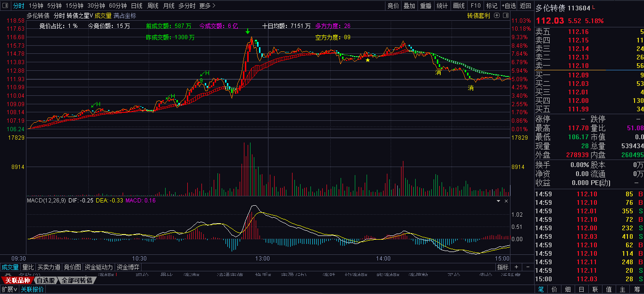Open the 全部可转债 list tab
The height and width of the screenshot is (294, 644).
77,280
